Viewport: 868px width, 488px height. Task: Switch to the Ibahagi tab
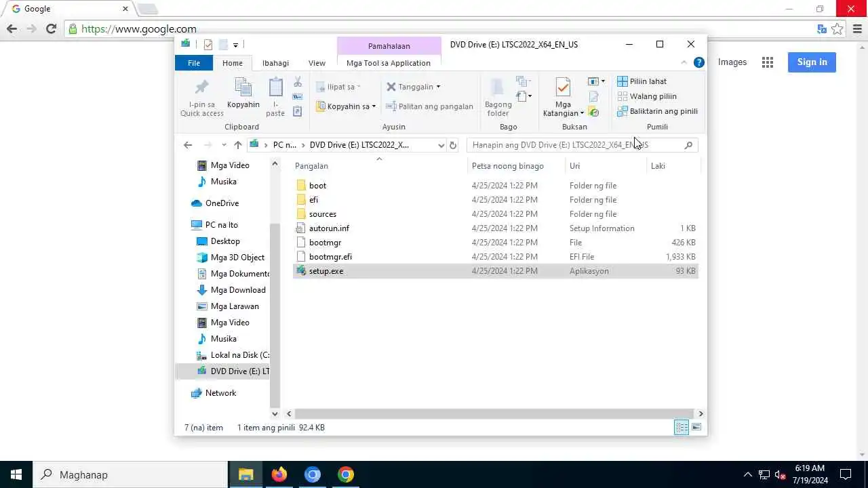pyautogui.click(x=275, y=63)
